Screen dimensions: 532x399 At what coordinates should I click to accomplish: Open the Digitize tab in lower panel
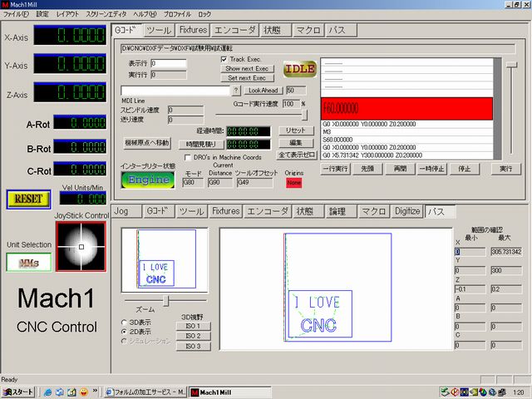pyautogui.click(x=407, y=211)
